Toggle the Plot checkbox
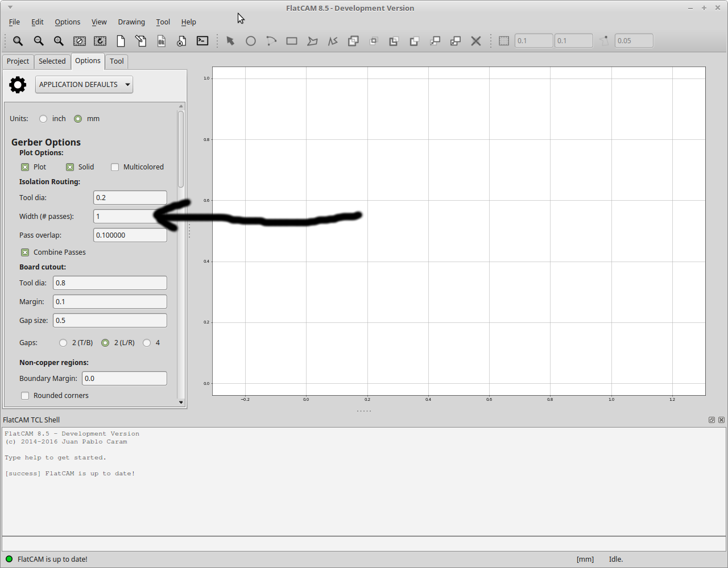Image resolution: width=728 pixels, height=568 pixels. [x=25, y=167]
